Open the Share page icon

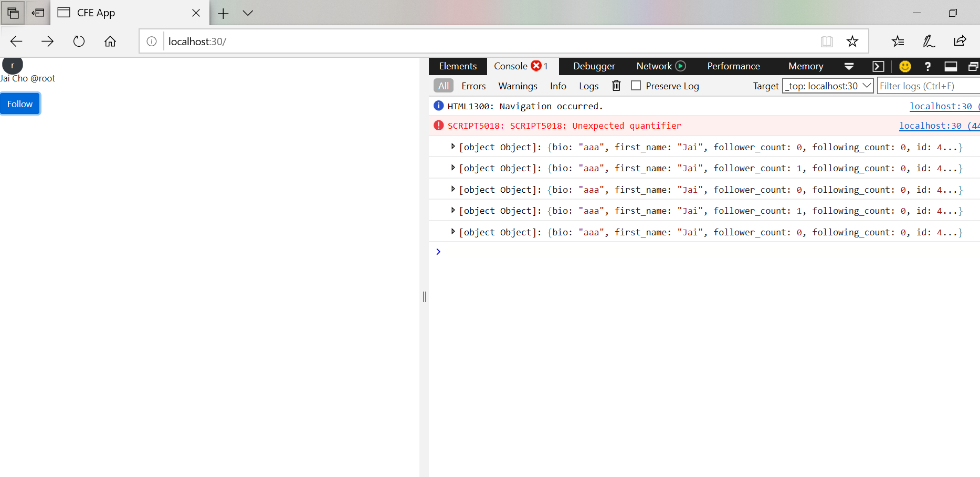(x=960, y=42)
